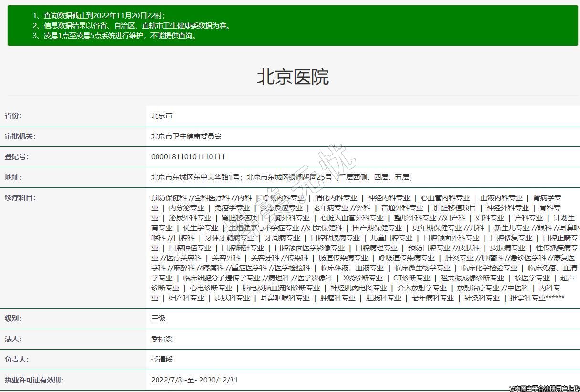Screen dimensions: 580x392
Task: Click the system maintenance notice about 凌晨1点至凌晨5点
Action: [115, 36]
